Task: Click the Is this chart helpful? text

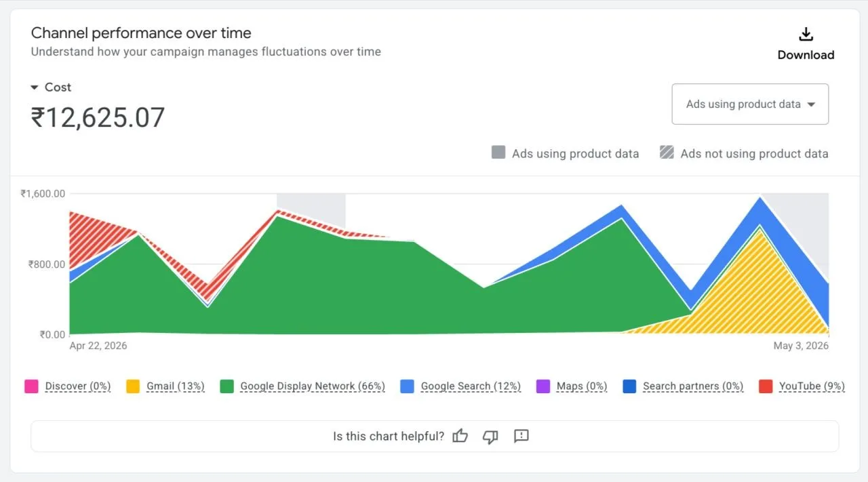Action: pyautogui.click(x=389, y=437)
